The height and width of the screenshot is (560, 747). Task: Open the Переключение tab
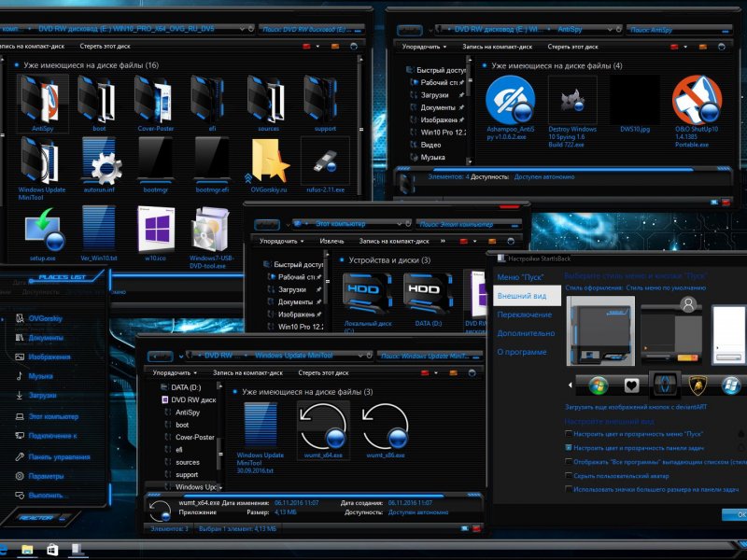pos(525,315)
